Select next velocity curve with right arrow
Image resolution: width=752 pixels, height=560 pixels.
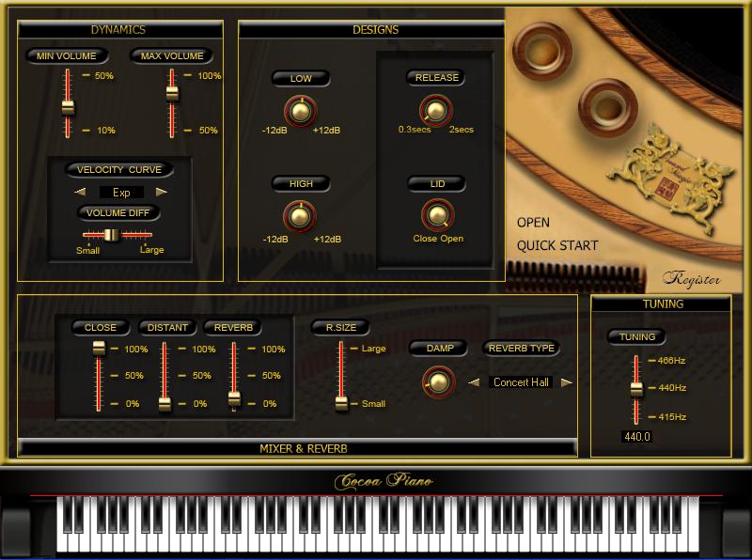162,192
